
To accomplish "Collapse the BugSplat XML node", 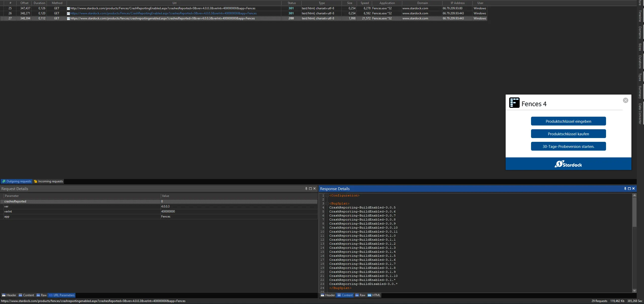I will pyautogui.click(x=327, y=203).
